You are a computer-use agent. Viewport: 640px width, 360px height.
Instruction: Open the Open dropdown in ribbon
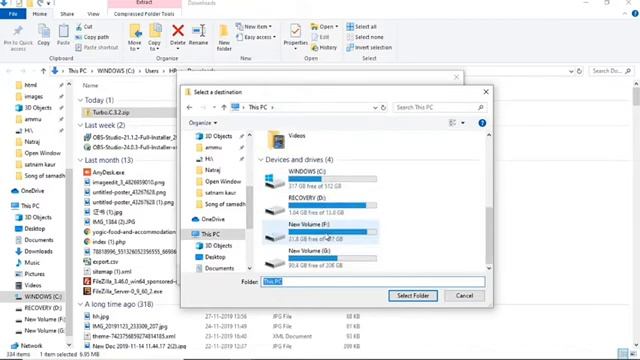pos(324,27)
